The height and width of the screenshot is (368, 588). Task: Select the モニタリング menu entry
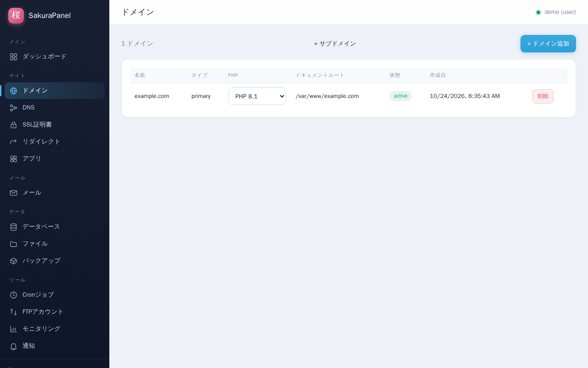(x=55, y=329)
